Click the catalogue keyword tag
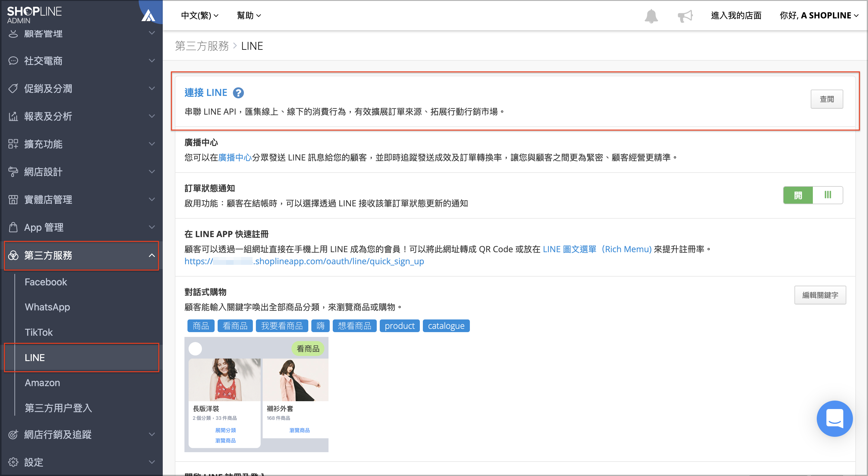 446,325
